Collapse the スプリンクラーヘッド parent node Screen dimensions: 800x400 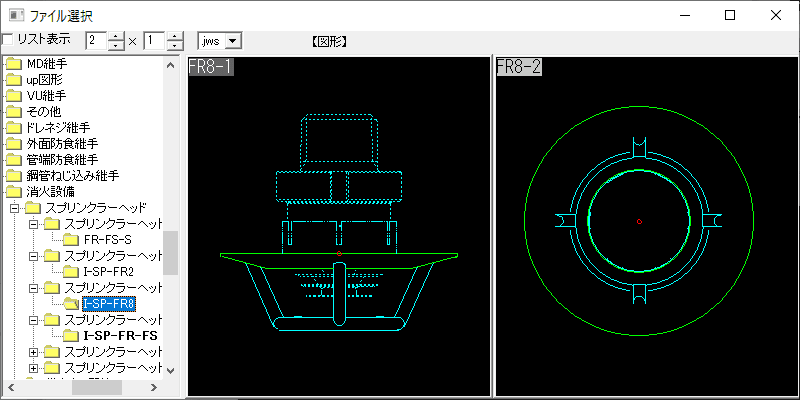[14, 208]
